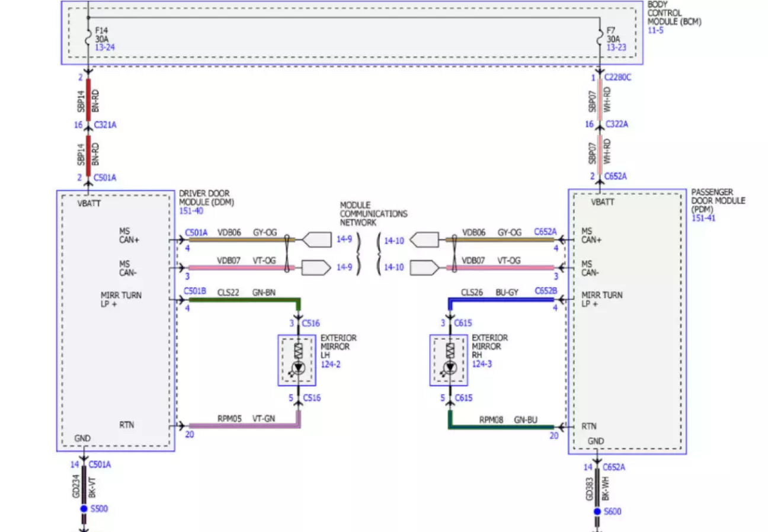The height and width of the screenshot is (532, 768).
Task: Select ground circuit label GD234
Action: [x=76, y=486]
